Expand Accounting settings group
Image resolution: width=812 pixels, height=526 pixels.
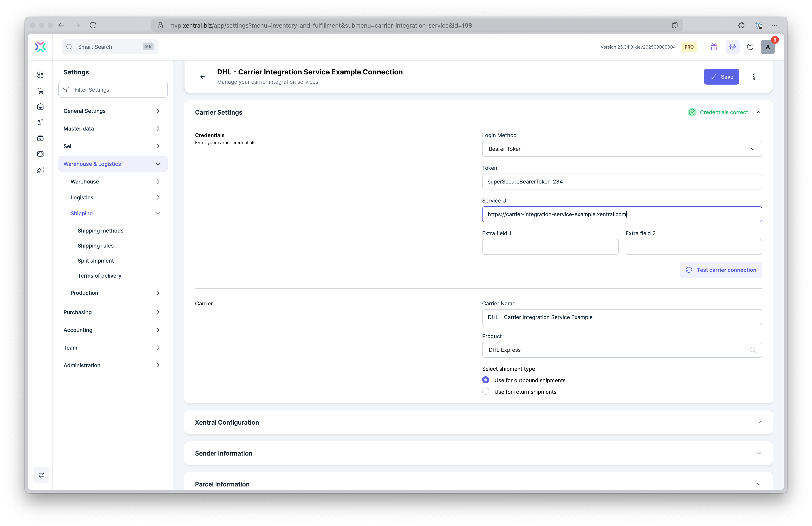[113, 330]
